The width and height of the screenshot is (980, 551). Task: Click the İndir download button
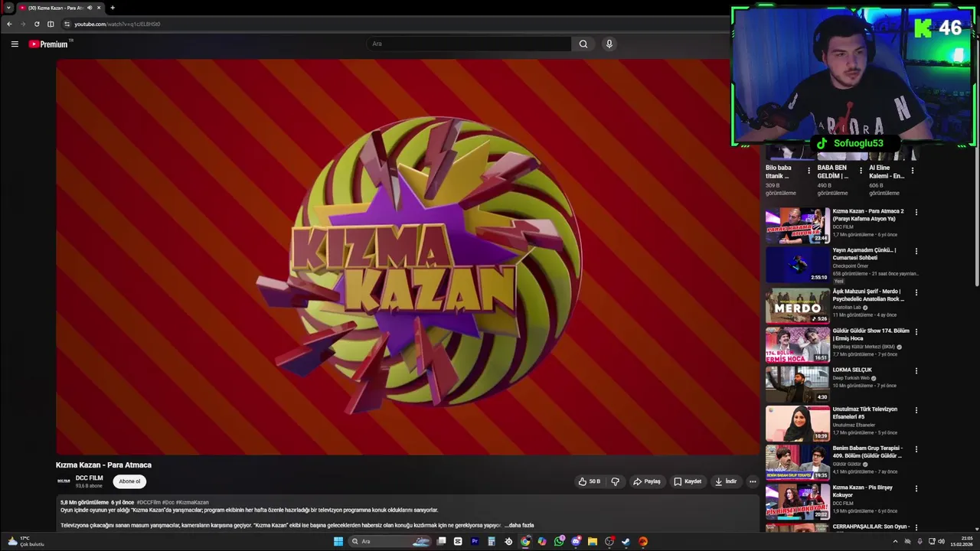(x=726, y=481)
